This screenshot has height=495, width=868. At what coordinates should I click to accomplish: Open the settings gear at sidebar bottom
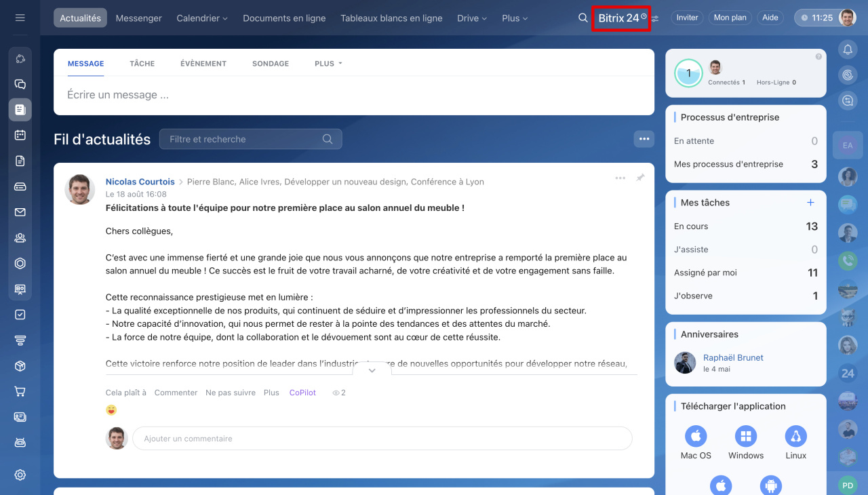pos(20,475)
